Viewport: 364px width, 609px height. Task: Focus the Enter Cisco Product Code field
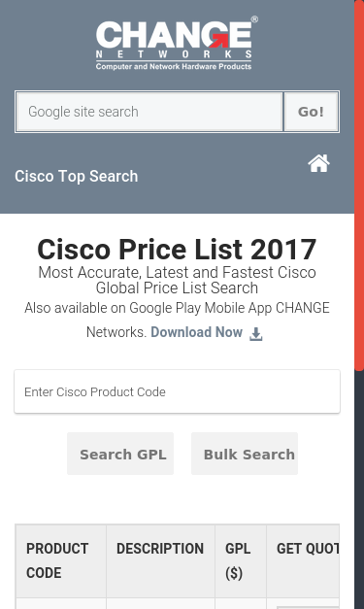[x=177, y=391]
